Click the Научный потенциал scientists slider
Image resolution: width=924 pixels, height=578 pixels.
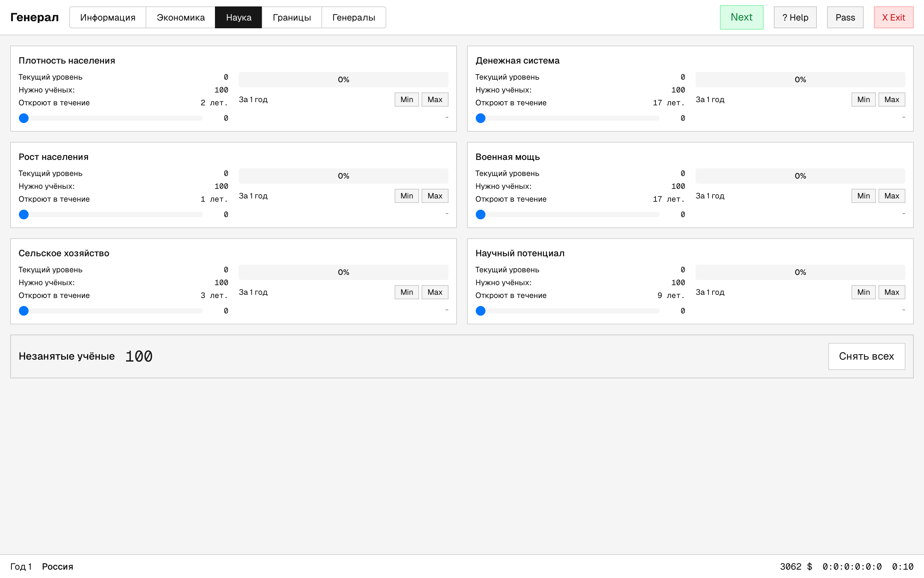pos(567,311)
